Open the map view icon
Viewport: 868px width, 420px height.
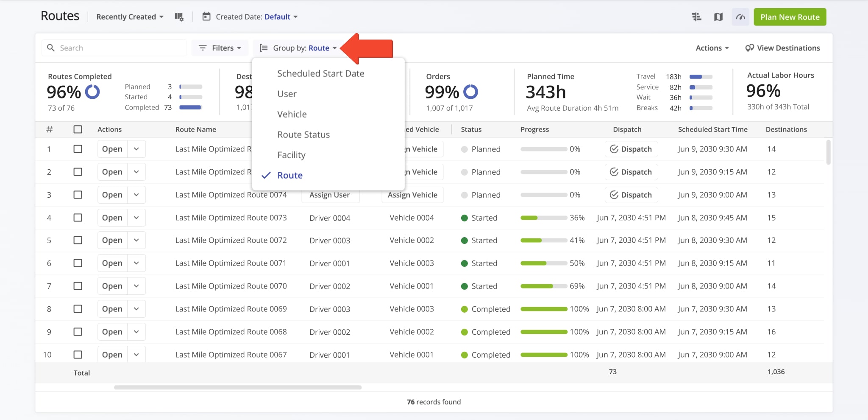click(x=718, y=17)
